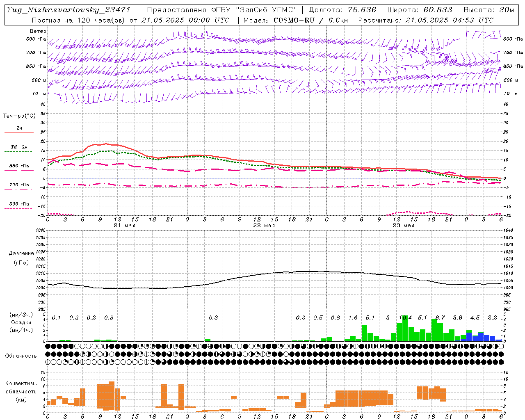Click the computed time 21.05.2025 04:53 UTC
Image resolution: width=525 pixels, height=420 pixels.
click(449, 20)
